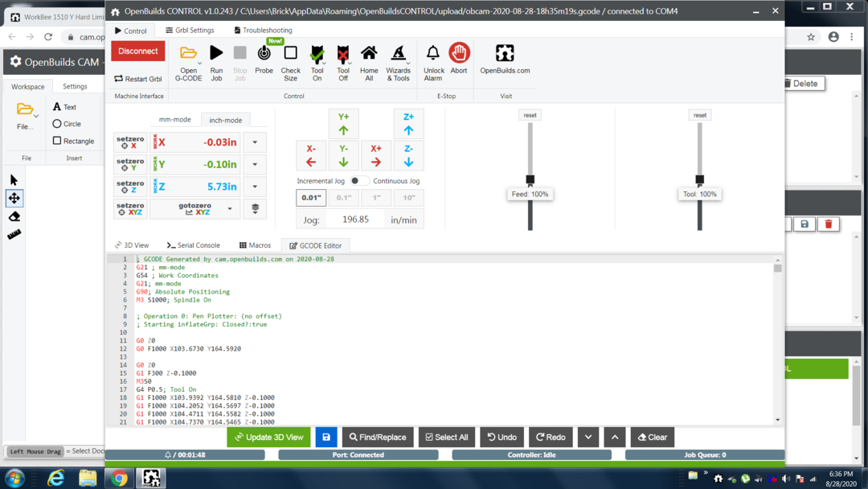
Task: Click the Update 3D View button
Action: 268,437
